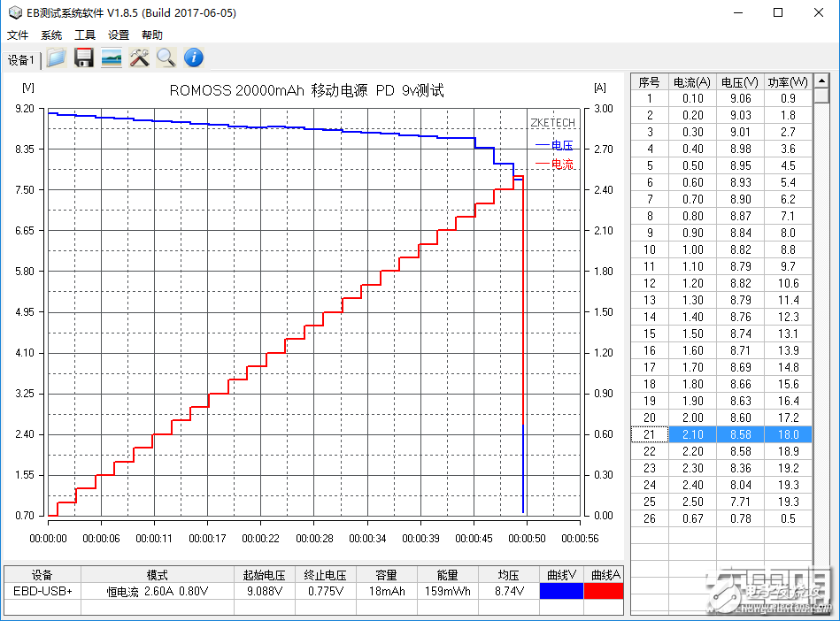Click the EBD-USB+ device label

tap(42, 590)
